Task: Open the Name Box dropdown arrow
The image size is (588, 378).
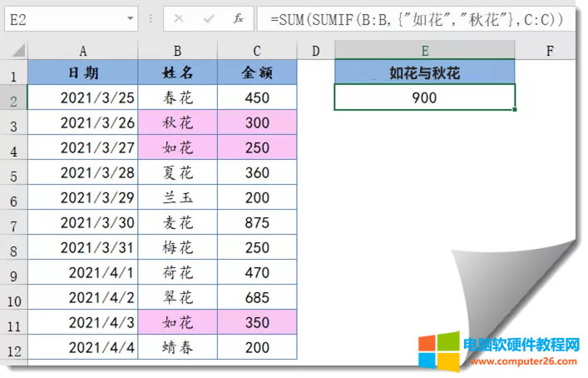Action: coord(131,17)
